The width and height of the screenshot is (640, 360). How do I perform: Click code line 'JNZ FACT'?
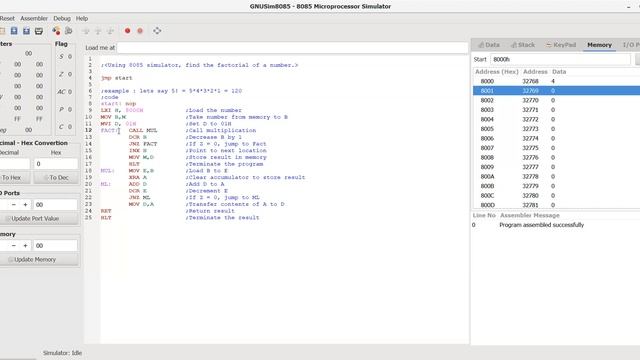[x=143, y=144]
